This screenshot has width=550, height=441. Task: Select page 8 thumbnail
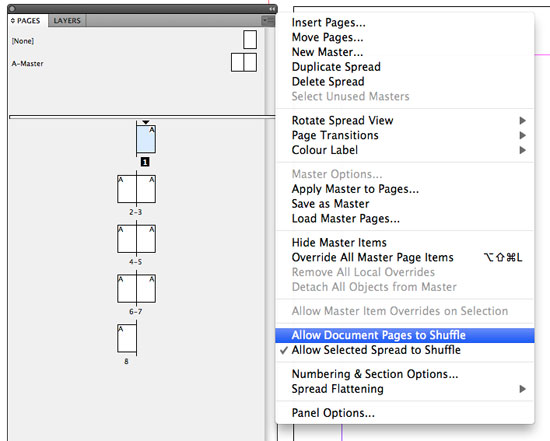click(x=127, y=338)
